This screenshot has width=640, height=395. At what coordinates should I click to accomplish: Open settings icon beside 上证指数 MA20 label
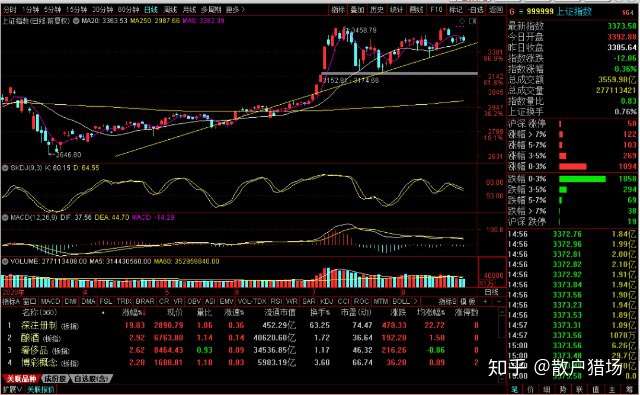coord(76,20)
